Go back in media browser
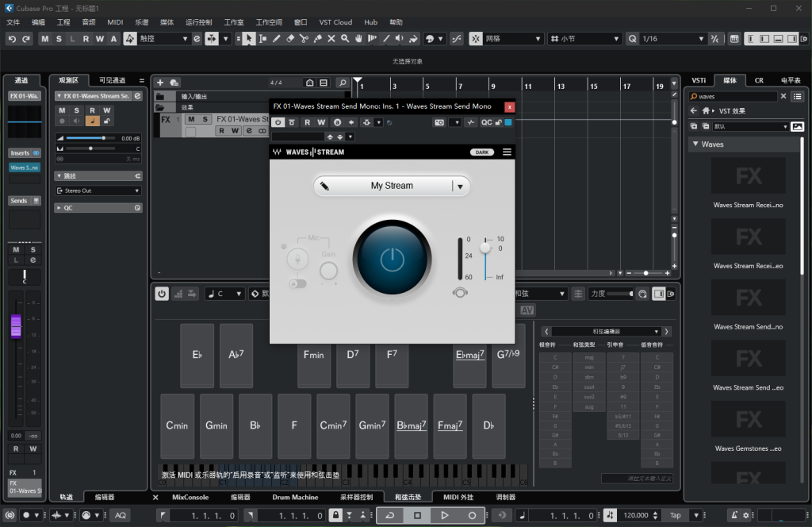This screenshot has width=812, height=527. [694, 110]
